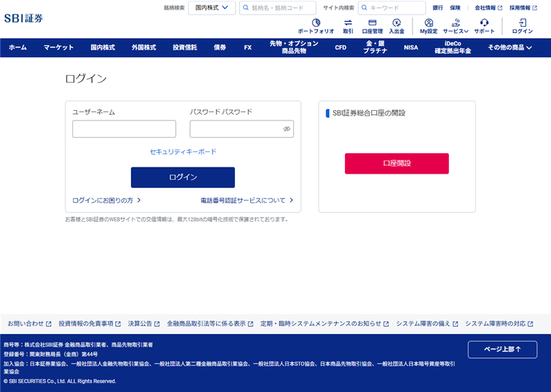Expand その他の商品 navigation dropdown
The image size is (551, 392).
[510, 48]
